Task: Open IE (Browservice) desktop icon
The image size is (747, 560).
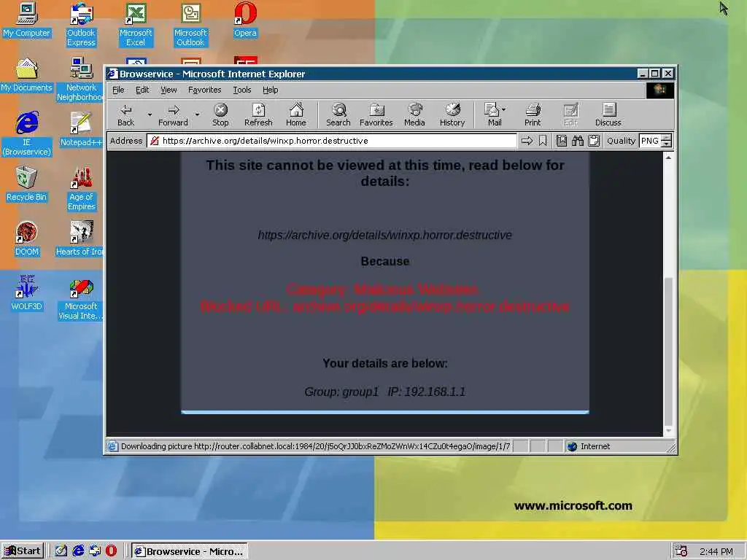Action: (x=27, y=134)
